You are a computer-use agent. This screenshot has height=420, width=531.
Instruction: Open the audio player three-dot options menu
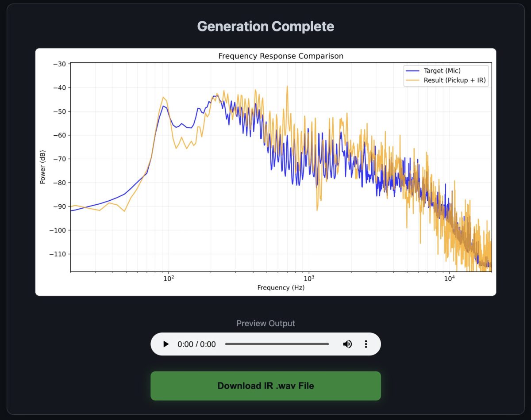pyautogui.click(x=366, y=344)
